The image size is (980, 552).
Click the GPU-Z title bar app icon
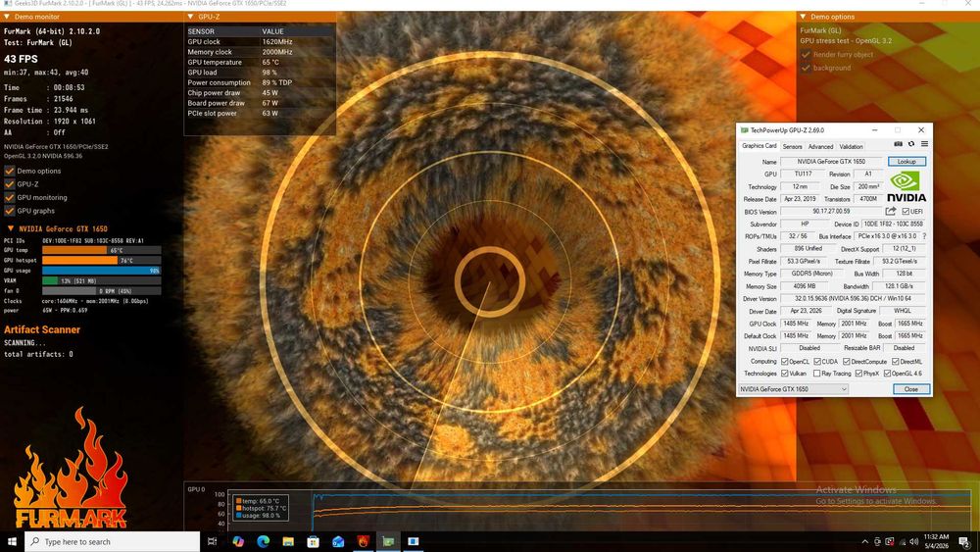click(x=744, y=130)
